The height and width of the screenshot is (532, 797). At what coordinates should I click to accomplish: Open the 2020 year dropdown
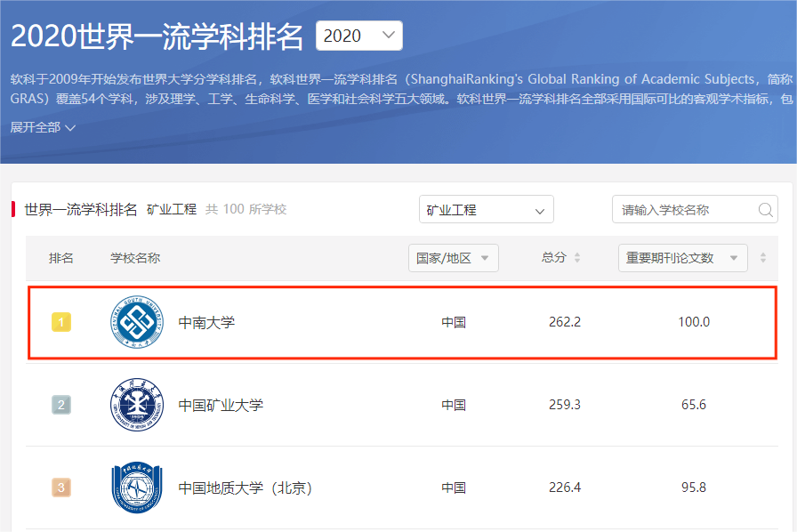(x=358, y=36)
